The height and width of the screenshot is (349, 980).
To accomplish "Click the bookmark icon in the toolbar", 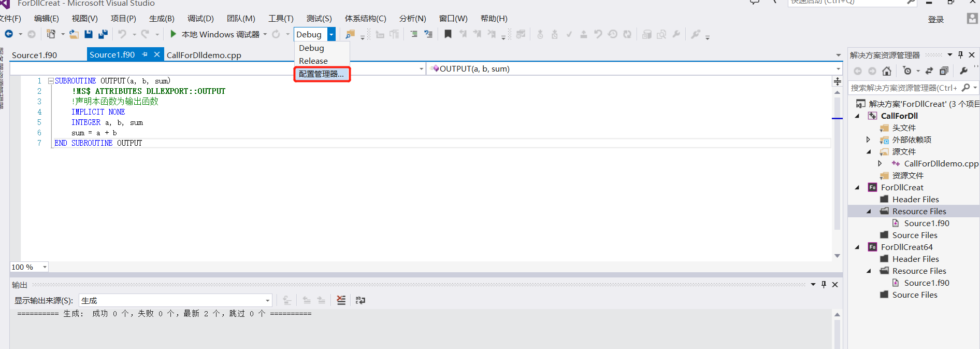I will click(448, 34).
